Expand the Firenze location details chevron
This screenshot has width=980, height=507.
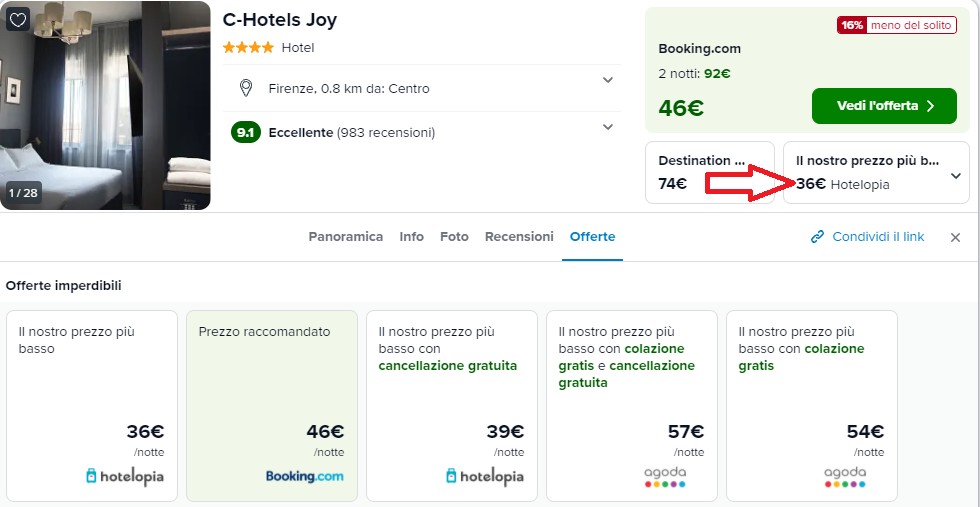point(607,81)
